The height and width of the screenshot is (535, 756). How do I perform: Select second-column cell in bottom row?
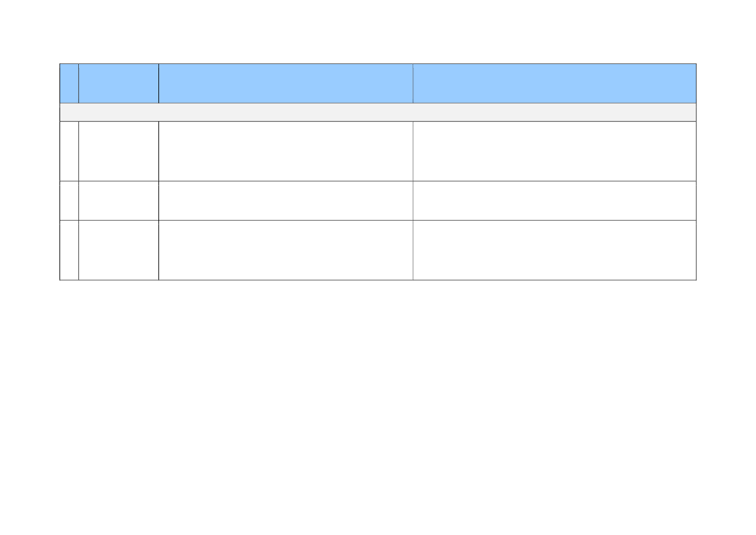pyautogui.click(x=118, y=250)
